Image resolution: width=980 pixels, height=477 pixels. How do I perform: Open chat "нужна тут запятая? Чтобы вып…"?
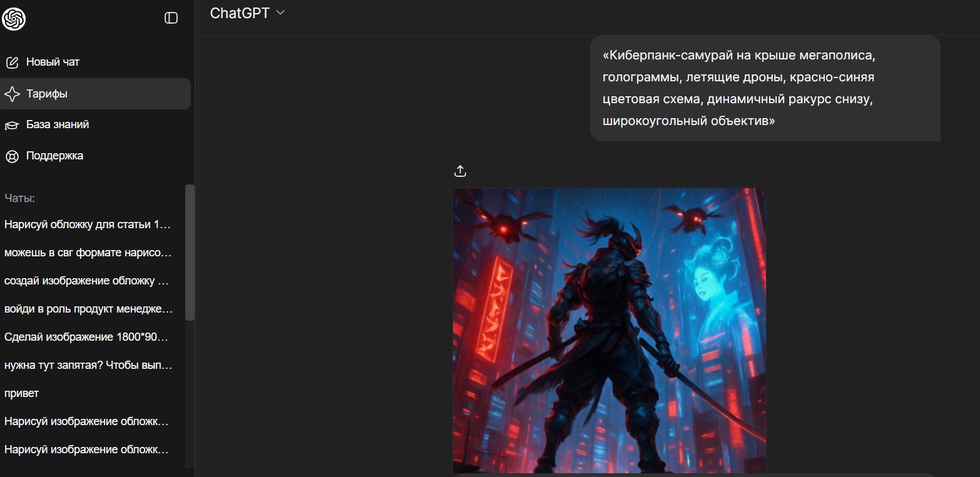[88, 365]
